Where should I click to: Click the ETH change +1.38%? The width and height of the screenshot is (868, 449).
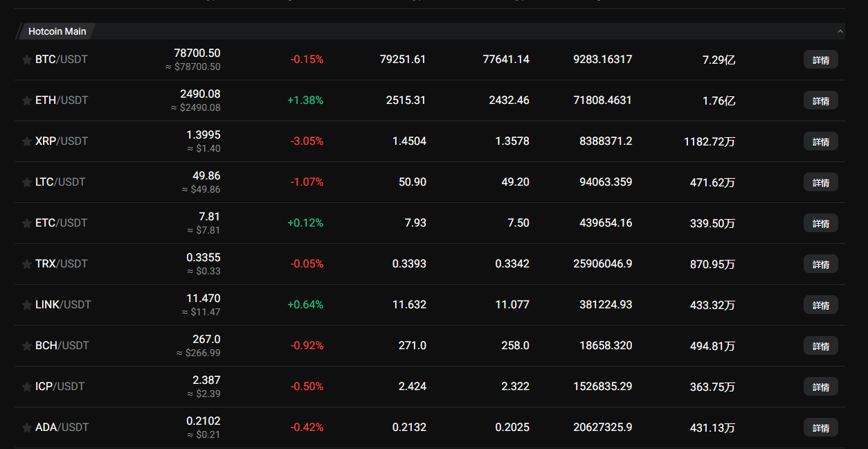click(x=305, y=100)
